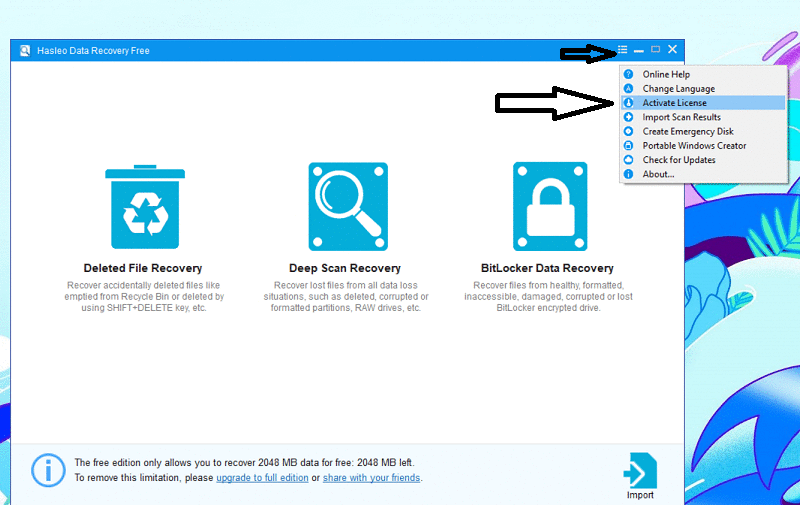Click the Online Help question mark icon
800x505 pixels.
(628, 75)
